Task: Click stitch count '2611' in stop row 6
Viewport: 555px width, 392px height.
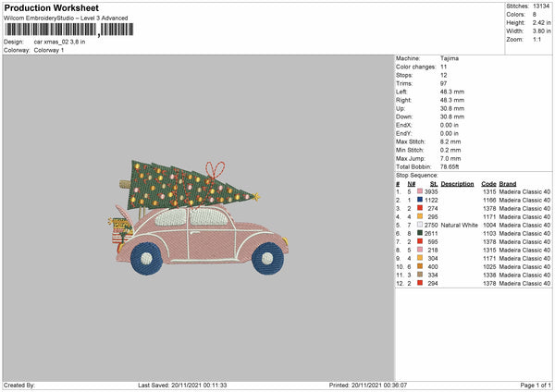Action: tap(431, 234)
